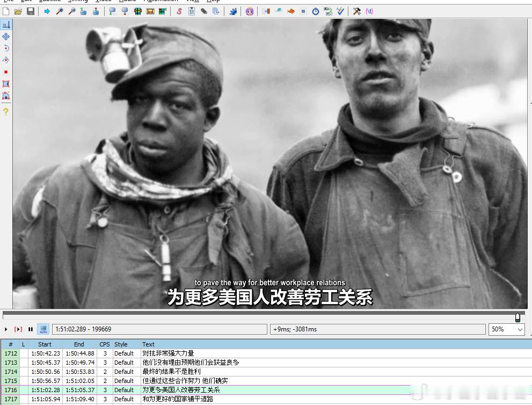This screenshot has width=532, height=405.
Task: Cycle tag hiding mode ({\t} icon)
Action: coord(369,11)
